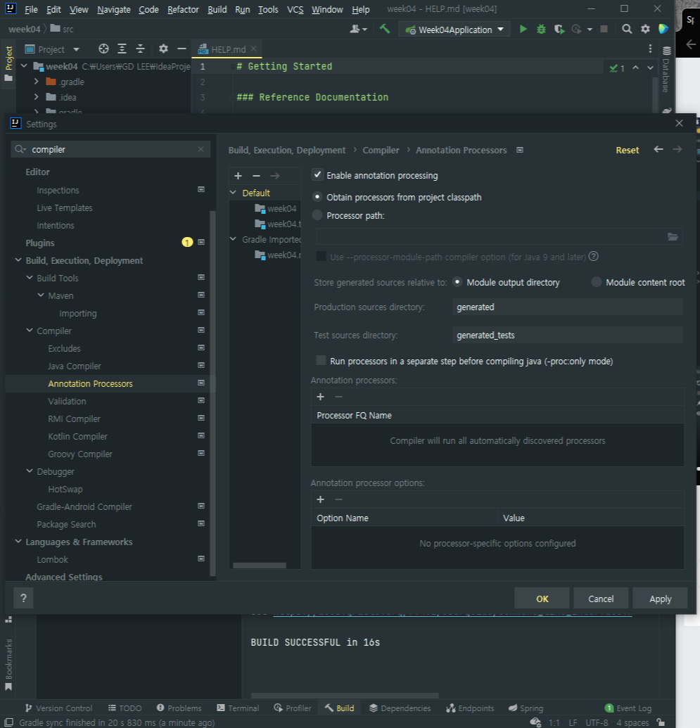
Task: Open the VCS menu
Action: click(295, 9)
